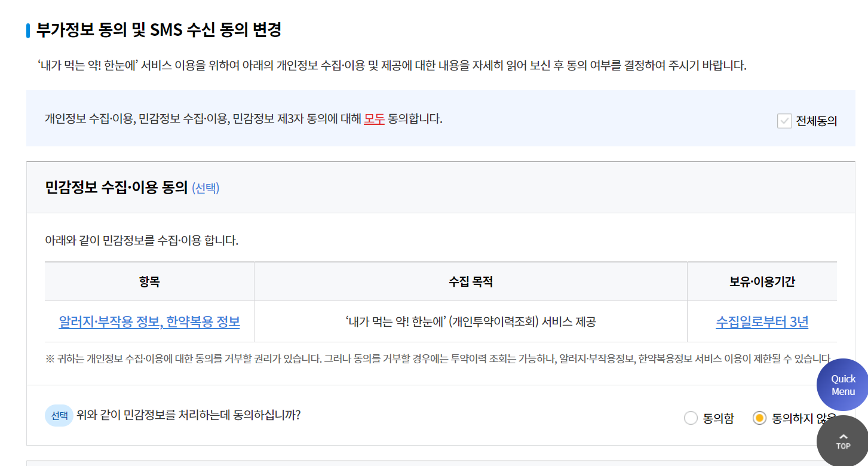The height and width of the screenshot is (466, 868).
Task: Click the 수집 목적 column heading
Action: (470, 281)
